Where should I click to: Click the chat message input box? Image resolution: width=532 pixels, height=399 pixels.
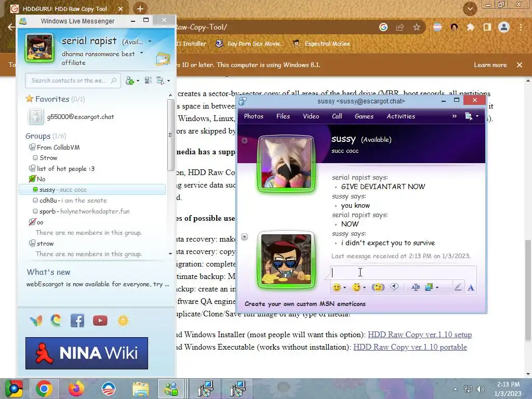click(403, 273)
